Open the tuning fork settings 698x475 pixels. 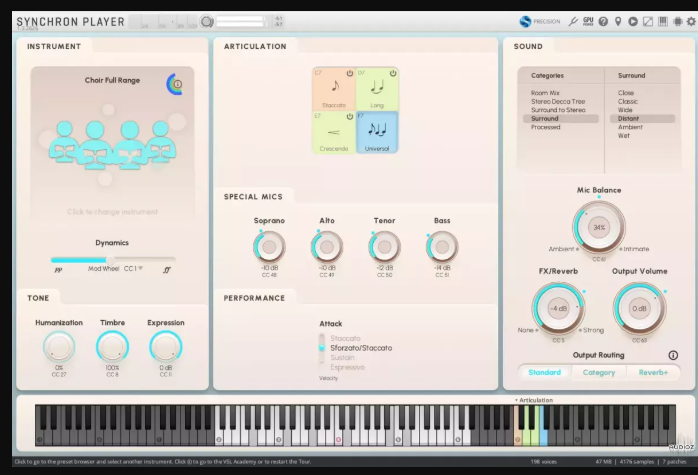[x=573, y=21]
